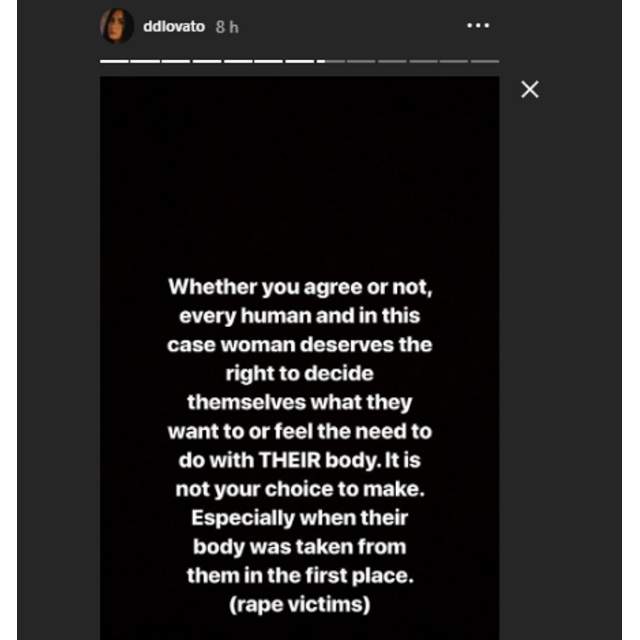The height and width of the screenshot is (640, 640).
Task: Jump to the first story progress segment
Action: pos(114,61)
